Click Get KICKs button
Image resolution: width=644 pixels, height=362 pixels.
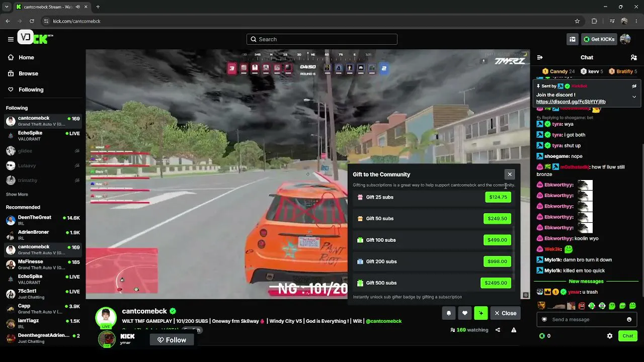pyautogui.click(x=599, y=39)
